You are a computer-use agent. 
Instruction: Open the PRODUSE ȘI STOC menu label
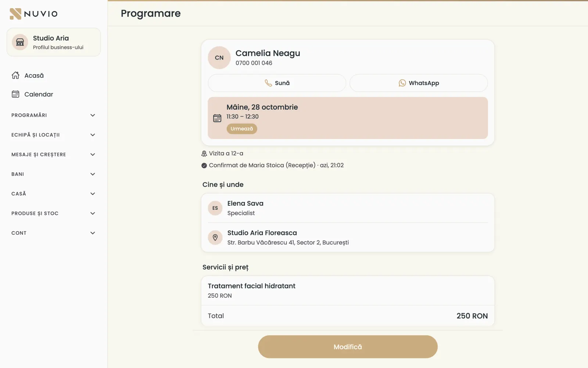[x=35, y=213]
